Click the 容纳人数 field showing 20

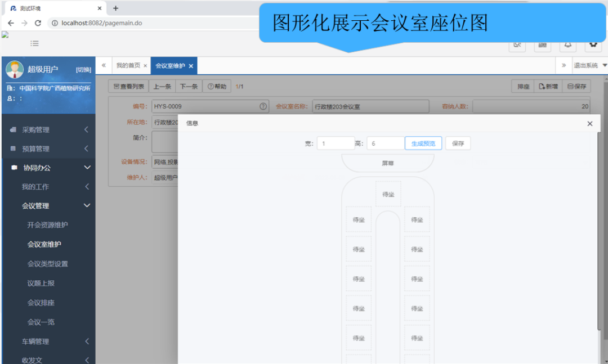click(531, 106)
